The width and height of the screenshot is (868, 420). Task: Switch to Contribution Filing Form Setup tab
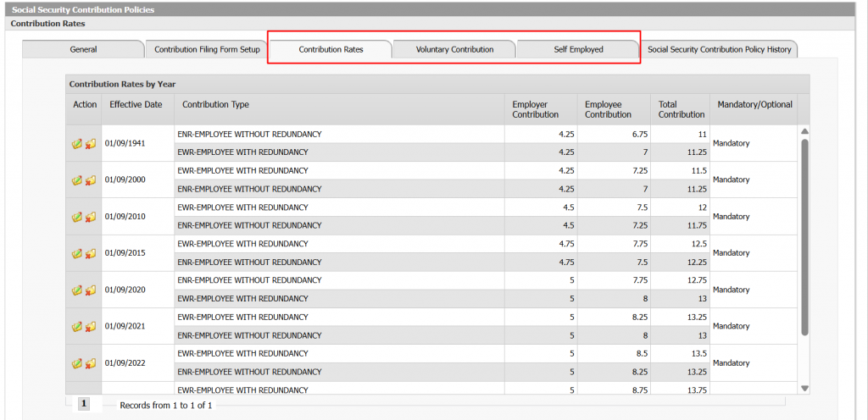pos(207,49)
